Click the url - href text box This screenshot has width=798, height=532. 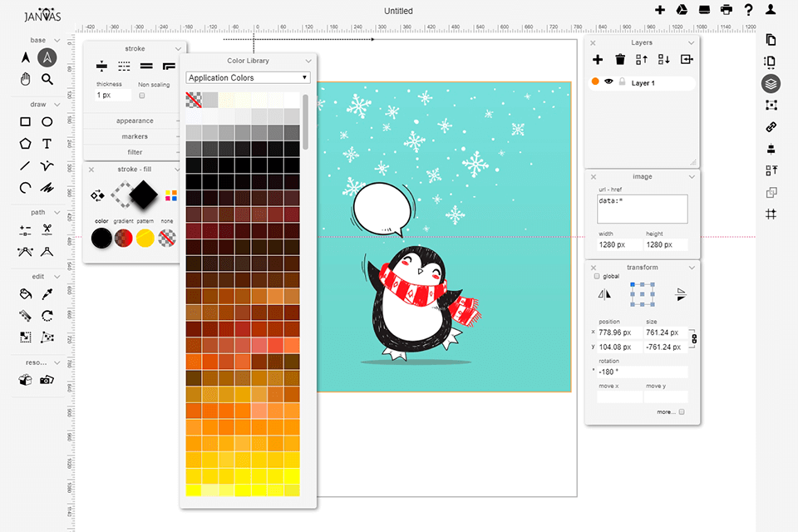point(643,209)
